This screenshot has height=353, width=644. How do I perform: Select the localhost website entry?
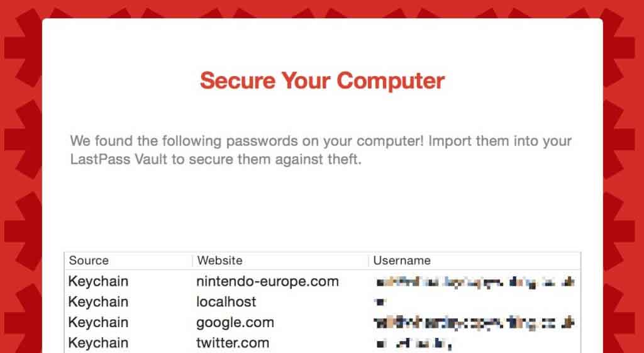coord(226,301)
